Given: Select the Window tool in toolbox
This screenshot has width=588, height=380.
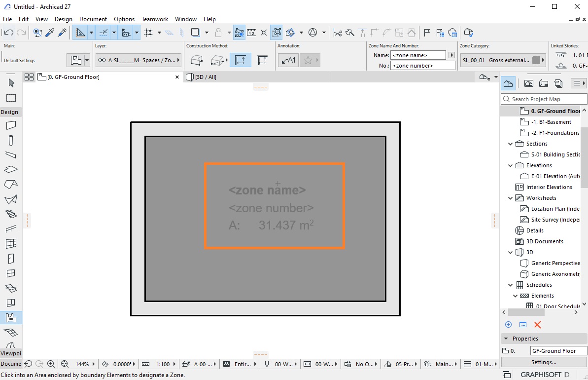Looking at the screenshot, I should tap(11, 273).
